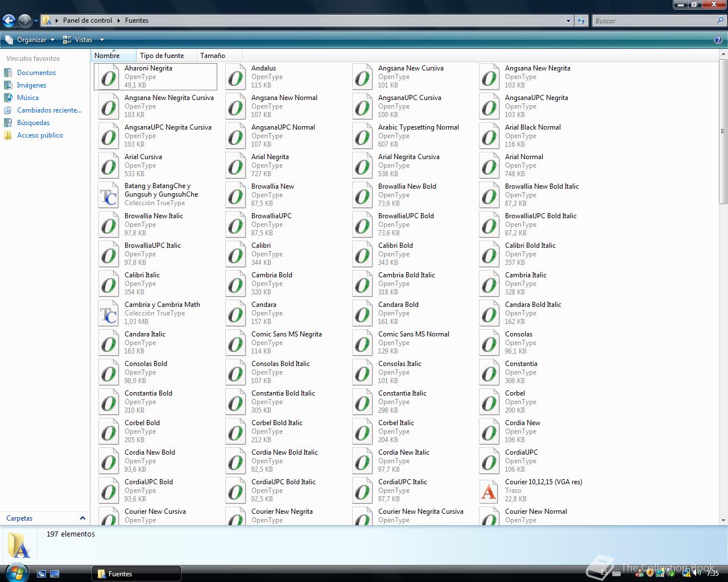Select the Calibri font icon

235,254
